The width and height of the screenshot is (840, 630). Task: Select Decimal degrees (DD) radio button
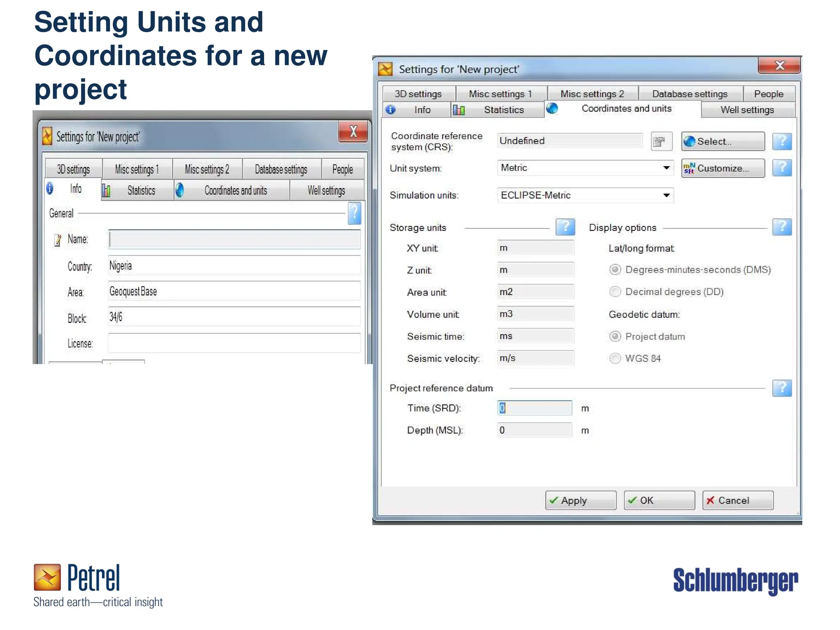coord(615,292)
